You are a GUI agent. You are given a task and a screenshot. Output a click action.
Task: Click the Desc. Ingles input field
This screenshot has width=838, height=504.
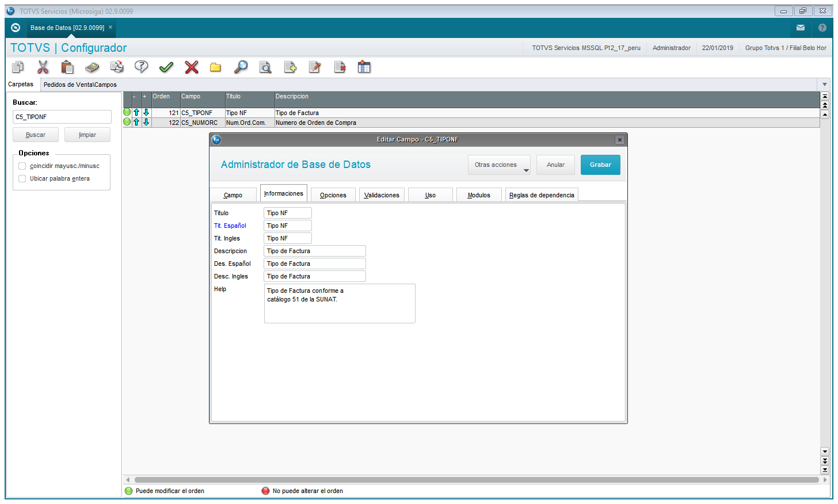coord(315,276)
